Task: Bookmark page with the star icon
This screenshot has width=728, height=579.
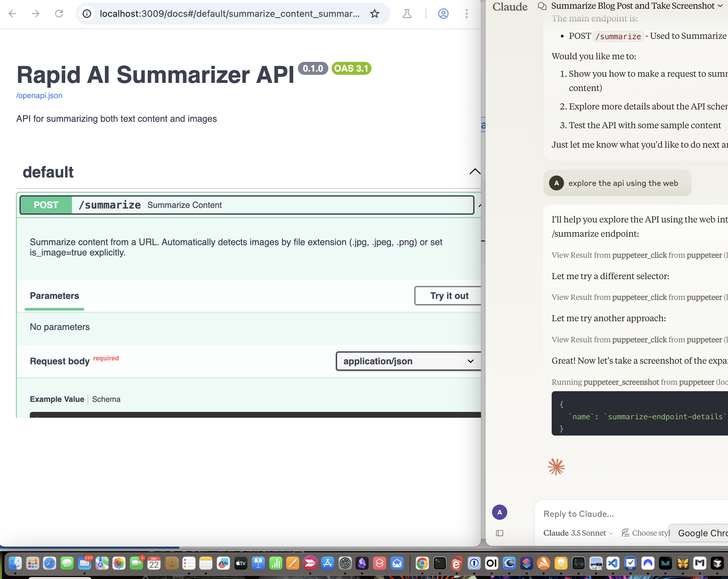Action: coord(374,14)
